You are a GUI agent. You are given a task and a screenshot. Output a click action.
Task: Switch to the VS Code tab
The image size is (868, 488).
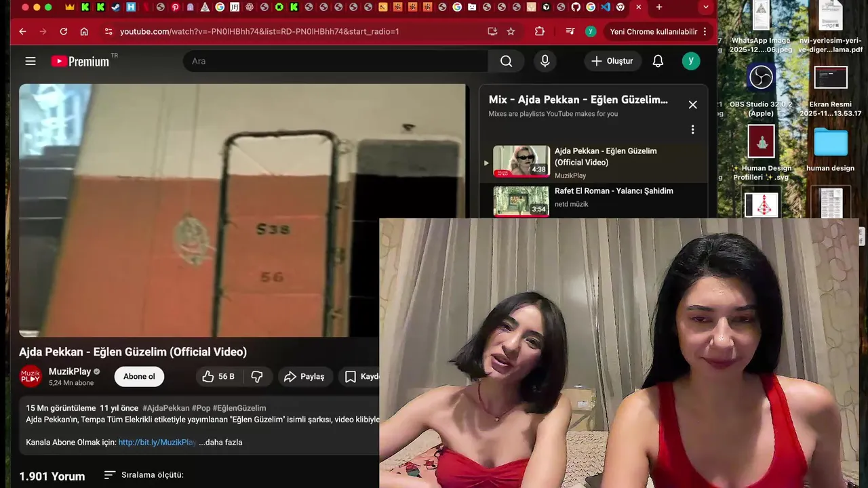pos(606,7)
